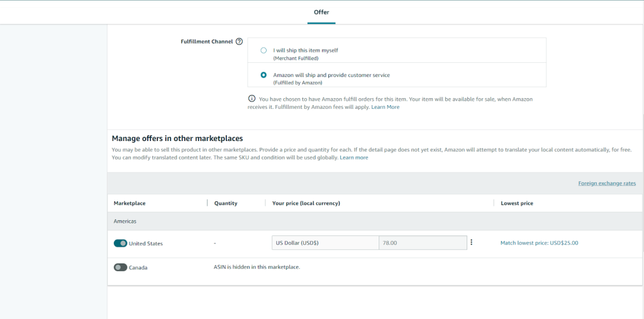Click the United States marketplace label
644x319 pixels.
coord(146,243)
